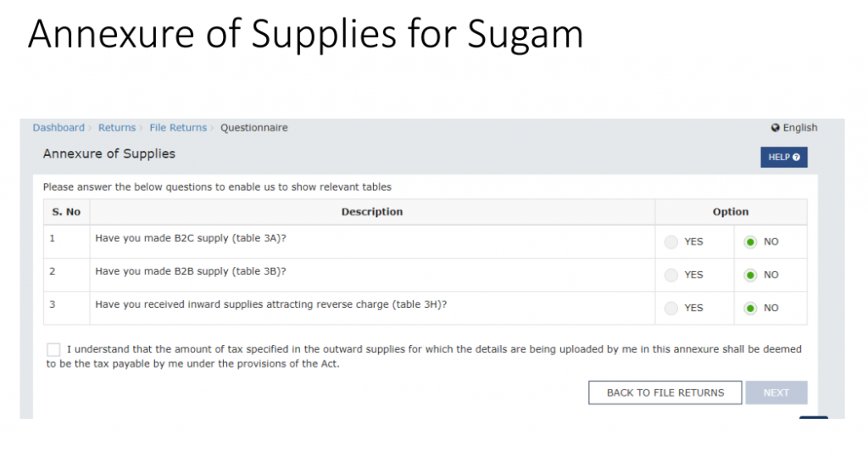Click the B2C supply question text
This screenshot has width=868, height=462.
point(191,238)
